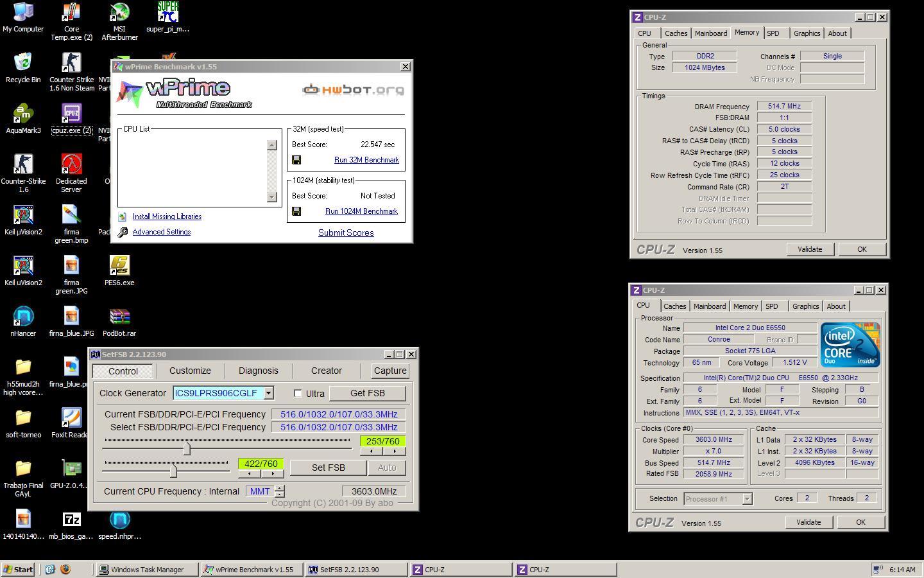The height and width of the screenshot is (578, 924).
Task: Open firma_blue.JPG file icon
Action: click(x=71, y=321)
